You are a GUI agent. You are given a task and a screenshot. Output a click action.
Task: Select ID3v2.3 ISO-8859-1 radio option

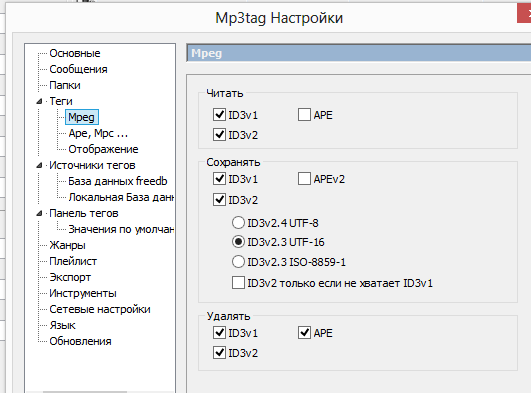[238, 262]
